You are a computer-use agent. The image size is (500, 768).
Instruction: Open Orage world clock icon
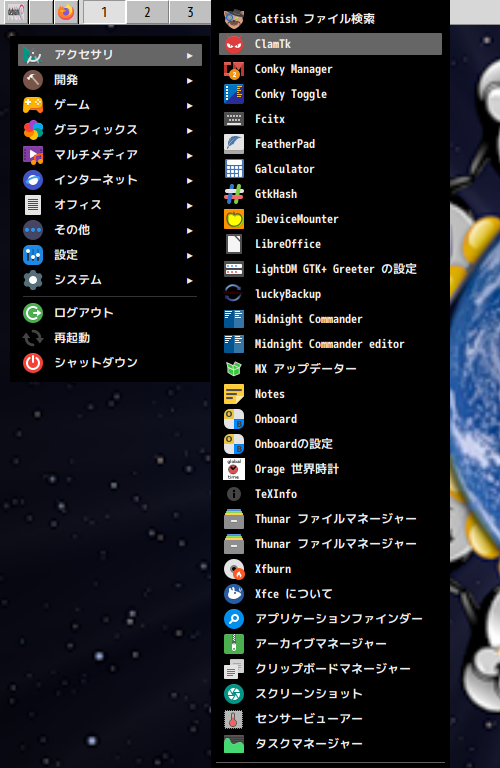[x=234, y=469]
